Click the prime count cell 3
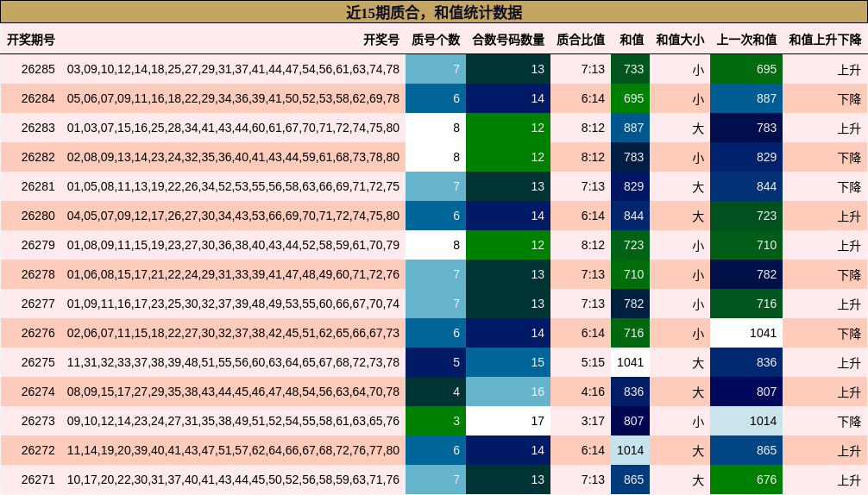 [436, 421]
